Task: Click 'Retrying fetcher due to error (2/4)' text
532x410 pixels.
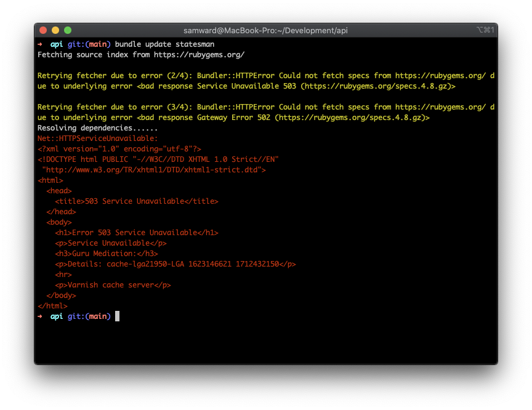Action: click(115, 76)
